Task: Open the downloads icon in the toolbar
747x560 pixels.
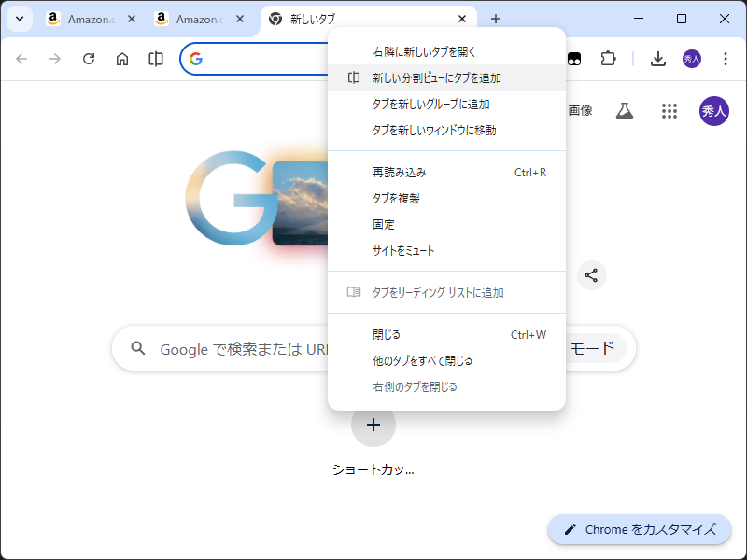Action: (658, 58)
